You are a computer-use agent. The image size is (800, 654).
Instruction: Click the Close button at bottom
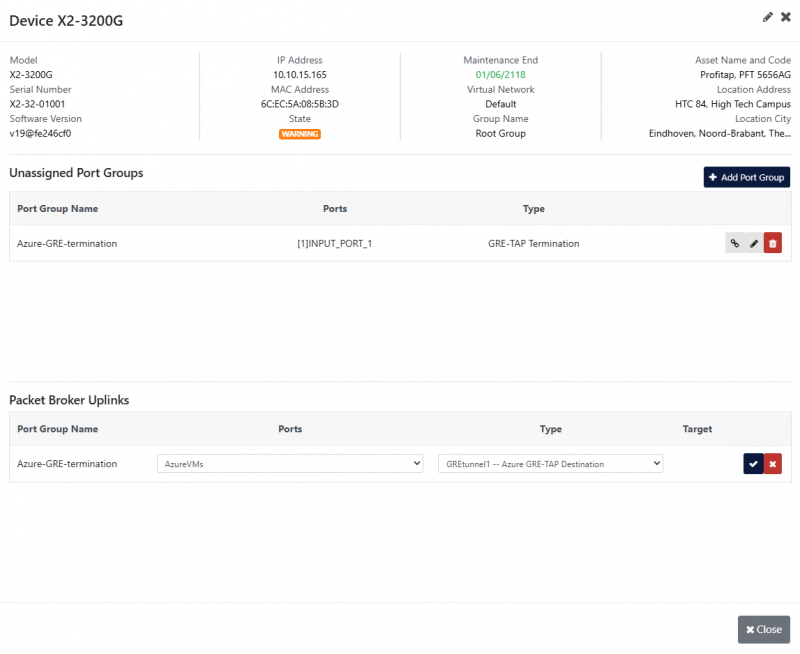(763, 629)
